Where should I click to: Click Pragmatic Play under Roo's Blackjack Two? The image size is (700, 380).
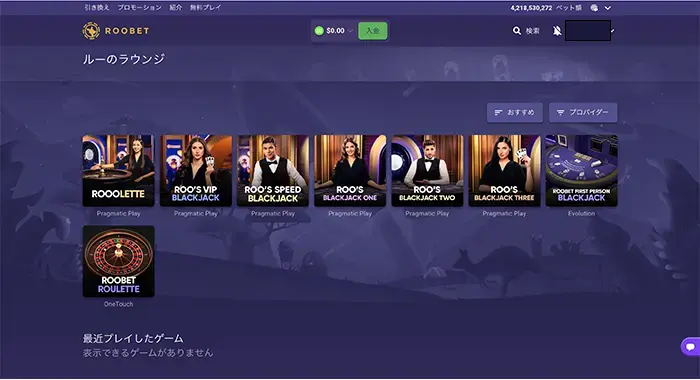pyautogui.click(x=427, y=213)
